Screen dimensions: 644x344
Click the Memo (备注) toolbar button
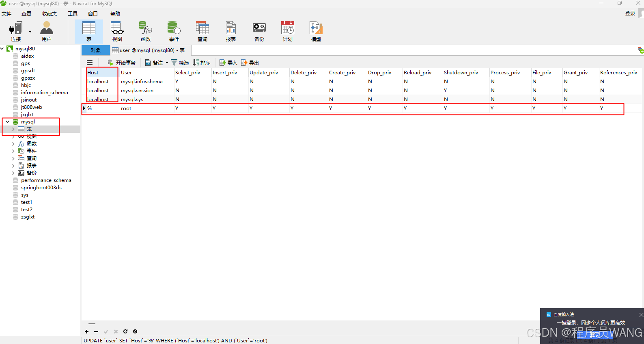tap(154, 63)
